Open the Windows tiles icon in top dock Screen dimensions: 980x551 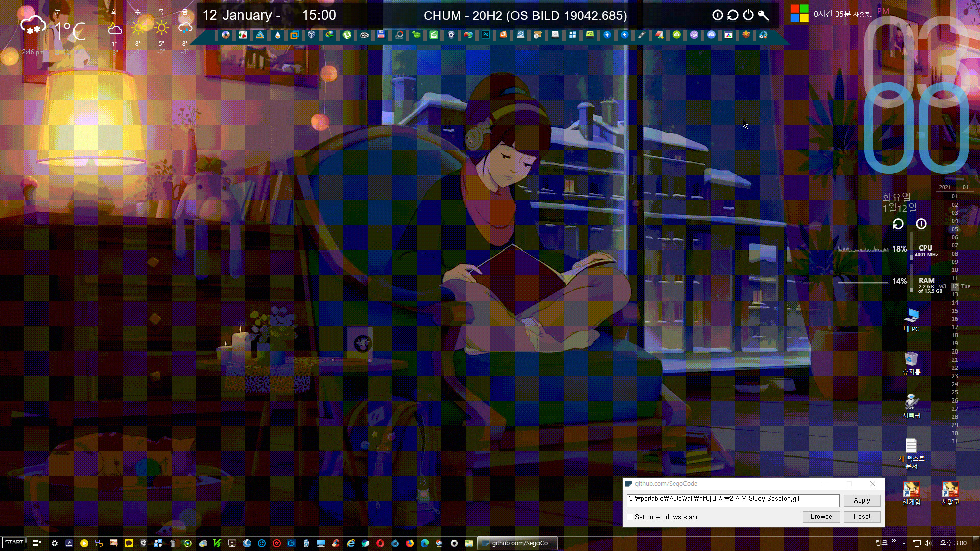click(573, 35)
